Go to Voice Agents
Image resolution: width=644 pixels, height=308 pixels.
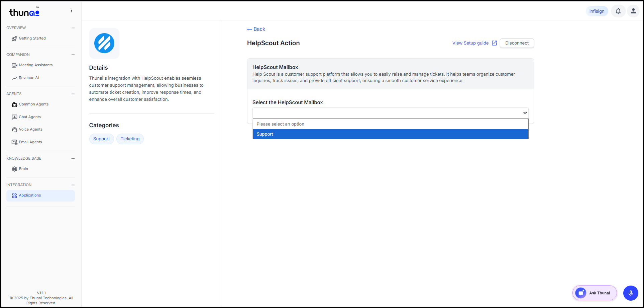coord(31,130)
